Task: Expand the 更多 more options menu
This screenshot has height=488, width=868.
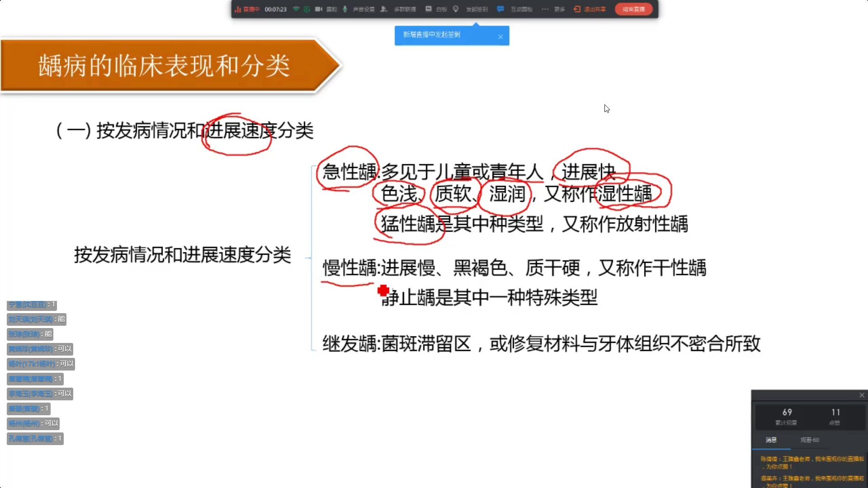Action: click(x=553, y=9)
